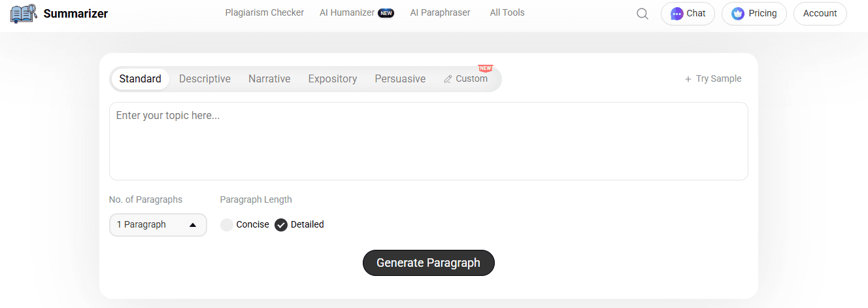The image size is (868, 308).
Task: Select the Detailed paragraph length option
Action: (281, 225)
